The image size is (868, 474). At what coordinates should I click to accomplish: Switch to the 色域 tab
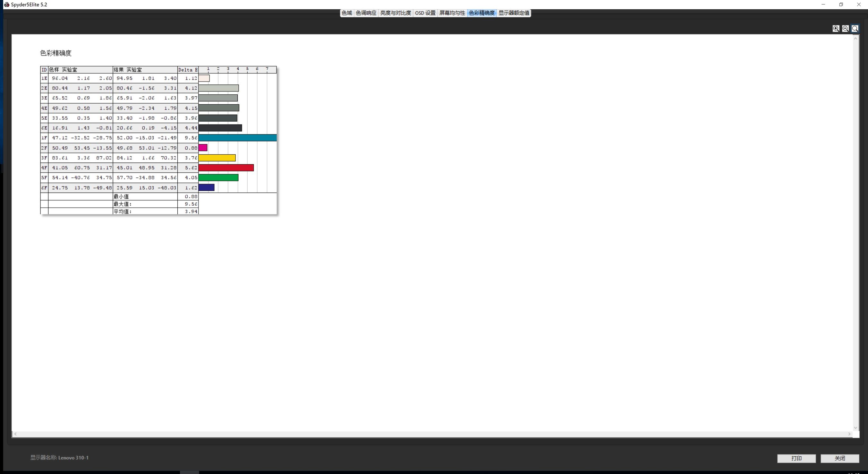347,13
